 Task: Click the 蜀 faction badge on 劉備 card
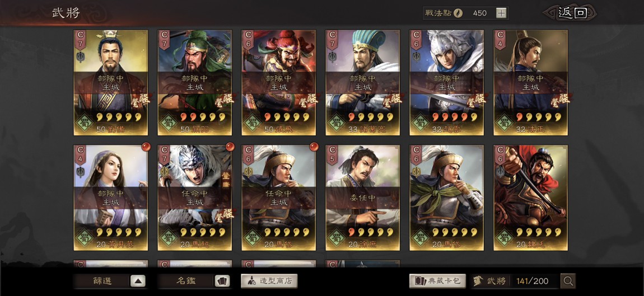(x=85, y=123)
